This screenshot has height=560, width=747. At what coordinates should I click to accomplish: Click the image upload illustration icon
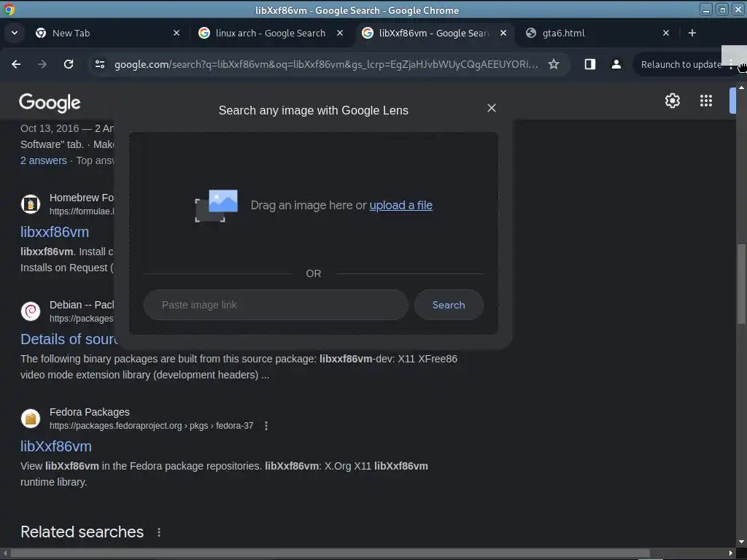click(216, 206)
